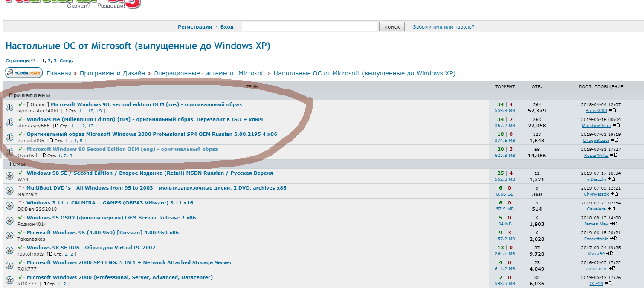Click topic icon of Windows 2000 SP4 ENG row
This screenshot has height=288, width=644.
point(9,265)
